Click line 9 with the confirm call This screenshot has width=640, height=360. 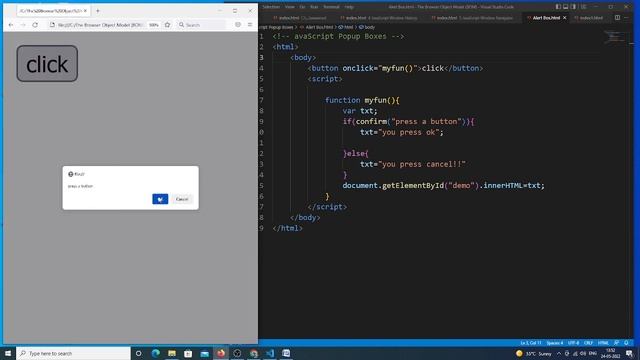(408, 122)
